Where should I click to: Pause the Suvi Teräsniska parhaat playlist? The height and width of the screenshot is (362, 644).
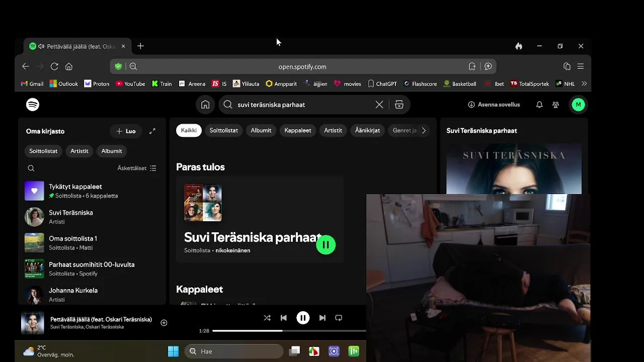click(x=326, y=245)
